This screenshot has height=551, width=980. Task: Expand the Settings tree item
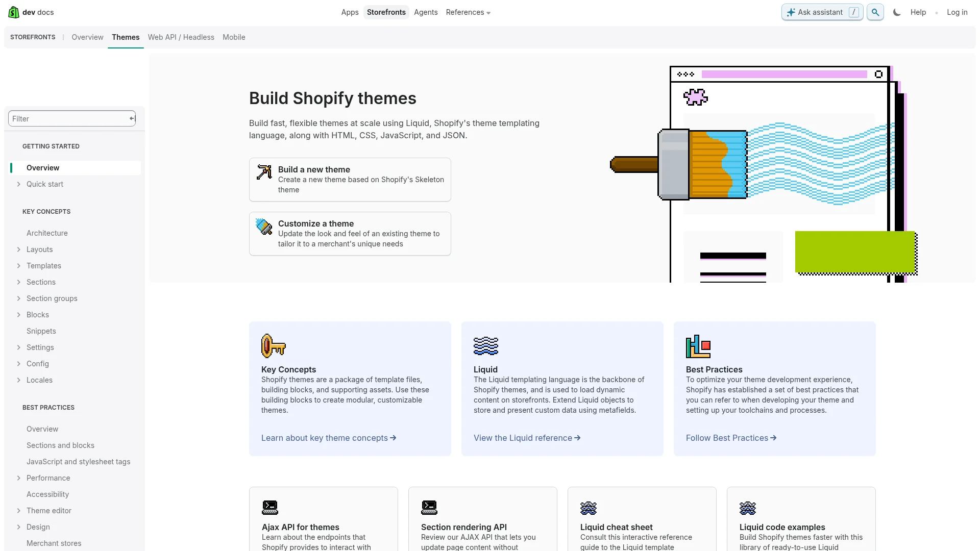[19, 347]
